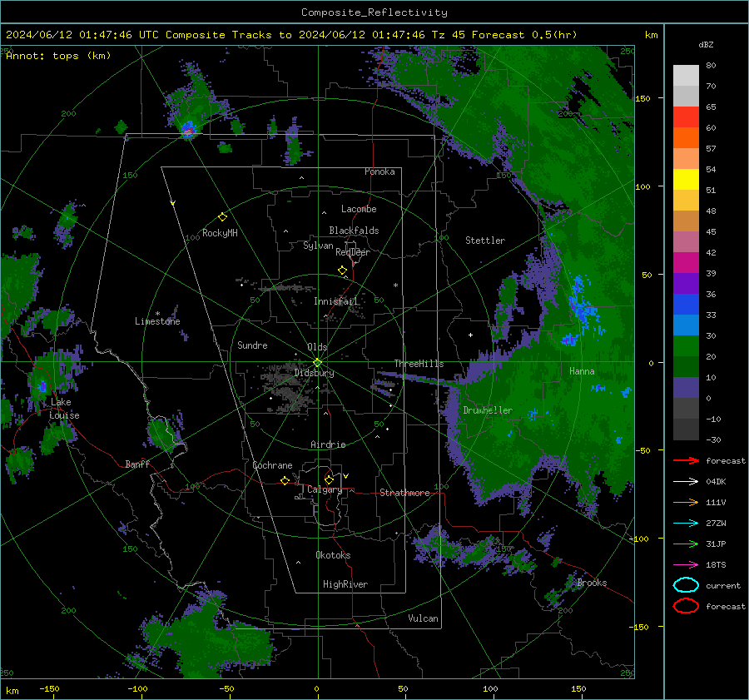The height and width of the screenshot is (700, 749).
Task: Click the orange swatch between 60 and 57
Action: pos(686,138)
